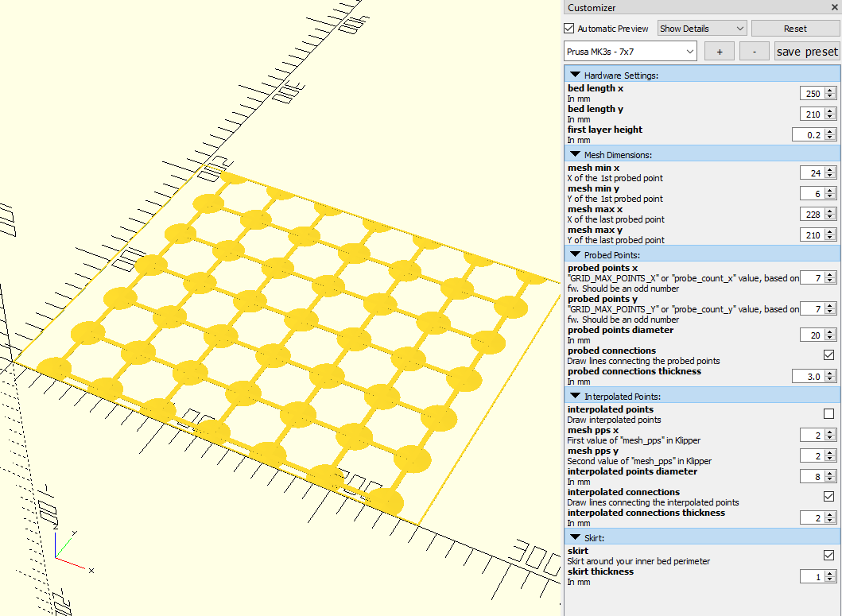Click the bed length x value field
Screen dimensions: 842x616
point(812,94)
